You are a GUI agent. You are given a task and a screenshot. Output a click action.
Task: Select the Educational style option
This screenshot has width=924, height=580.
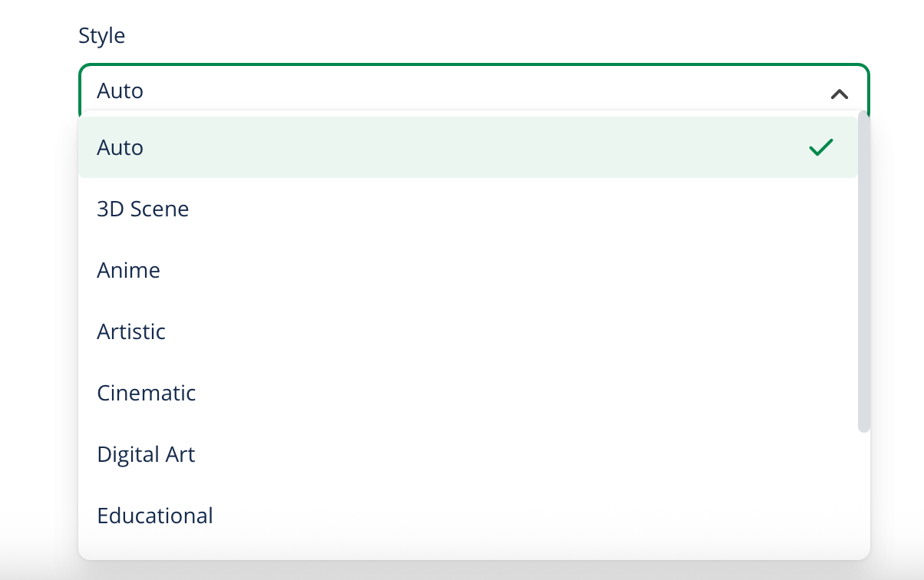click(155, 516)
